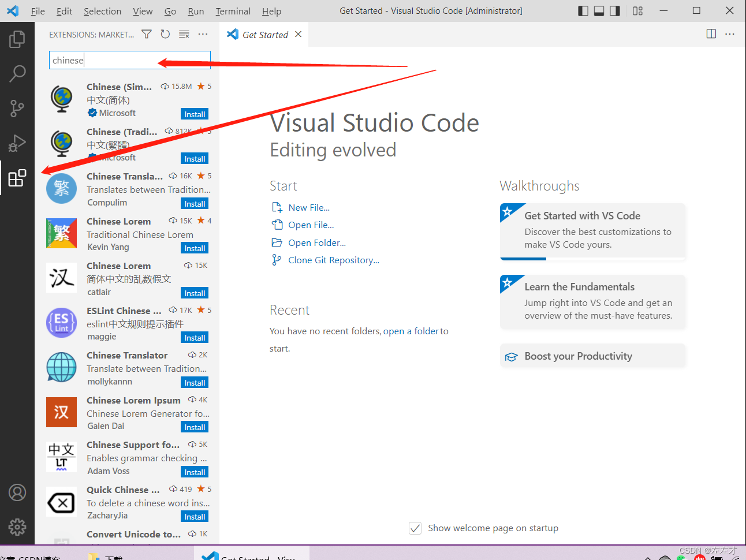
Task: Close the Get Started tab
Action: point(299,34)
